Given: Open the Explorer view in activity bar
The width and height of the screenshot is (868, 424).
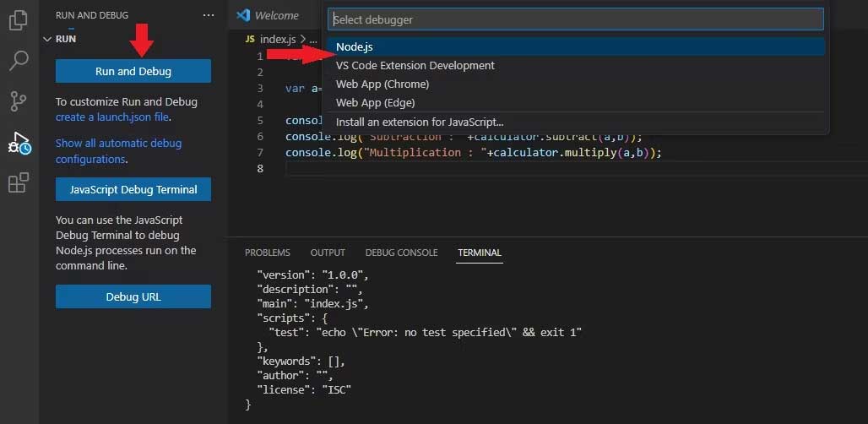Looking at the screenshot, I should tap(19, 20).
